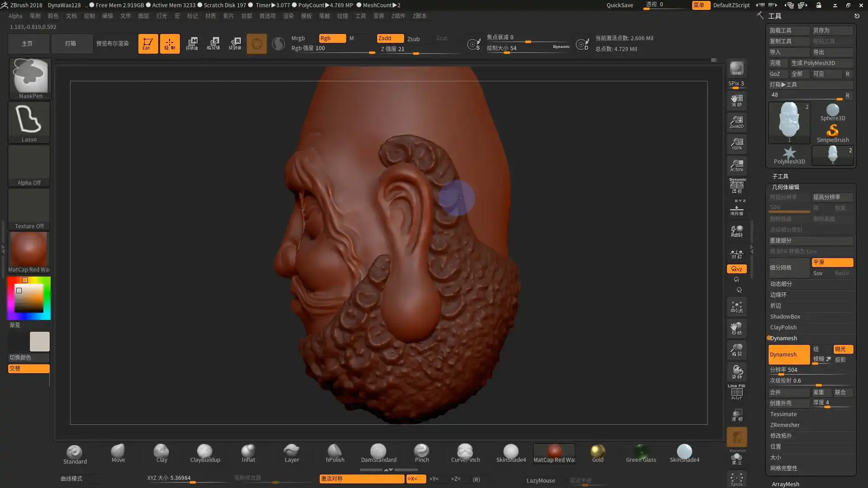This screenshot has width=868, height=488.
Task: Activate the Scale gyro (S) tool
Action: 214,43
